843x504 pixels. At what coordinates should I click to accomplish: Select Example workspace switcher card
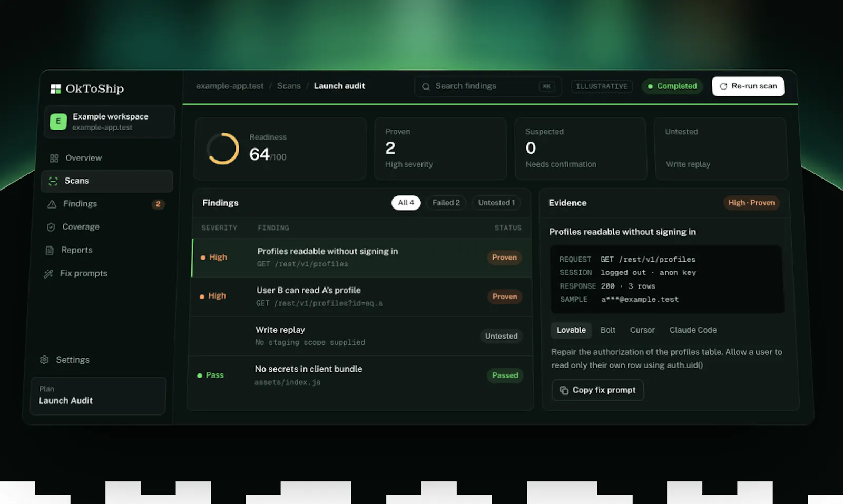(110, 122)
